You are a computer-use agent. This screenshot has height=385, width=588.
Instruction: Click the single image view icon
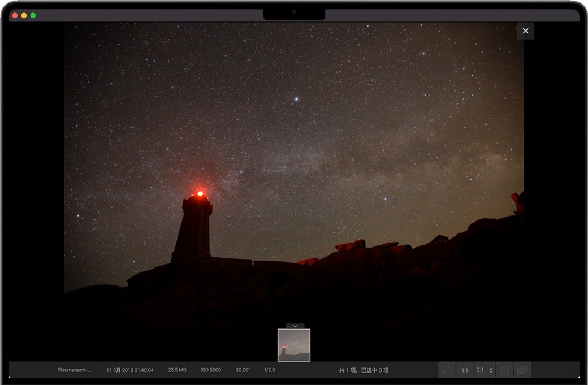pos(504,370)
